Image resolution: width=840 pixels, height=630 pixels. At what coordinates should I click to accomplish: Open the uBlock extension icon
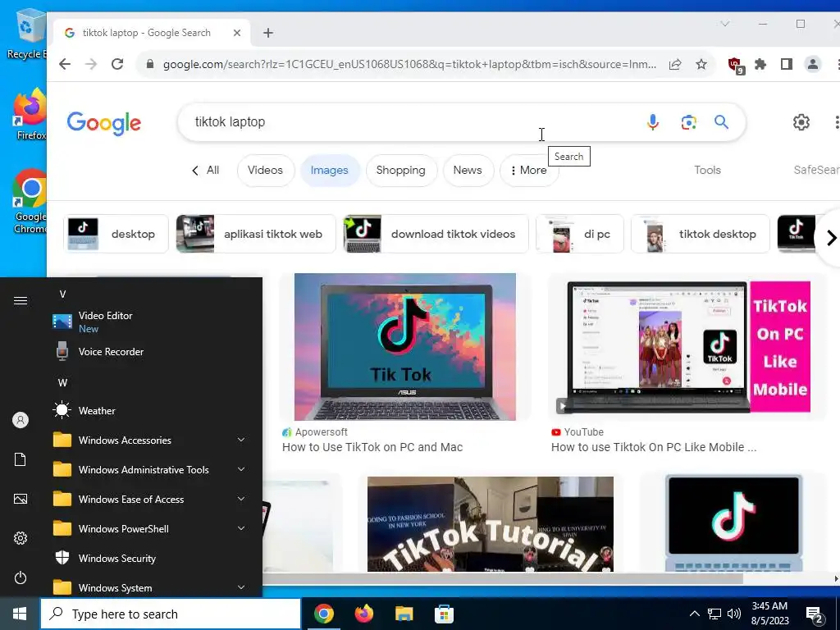click(x=736, y=66)
